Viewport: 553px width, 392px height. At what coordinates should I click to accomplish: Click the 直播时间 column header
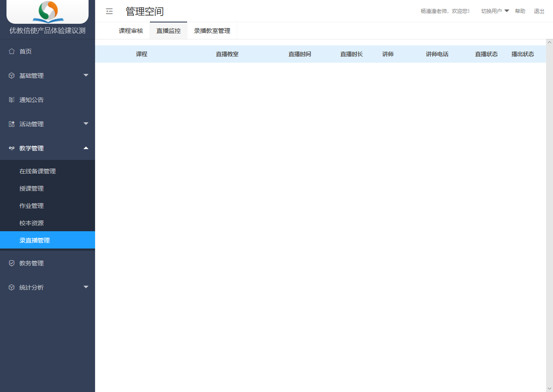pos(300,54)
